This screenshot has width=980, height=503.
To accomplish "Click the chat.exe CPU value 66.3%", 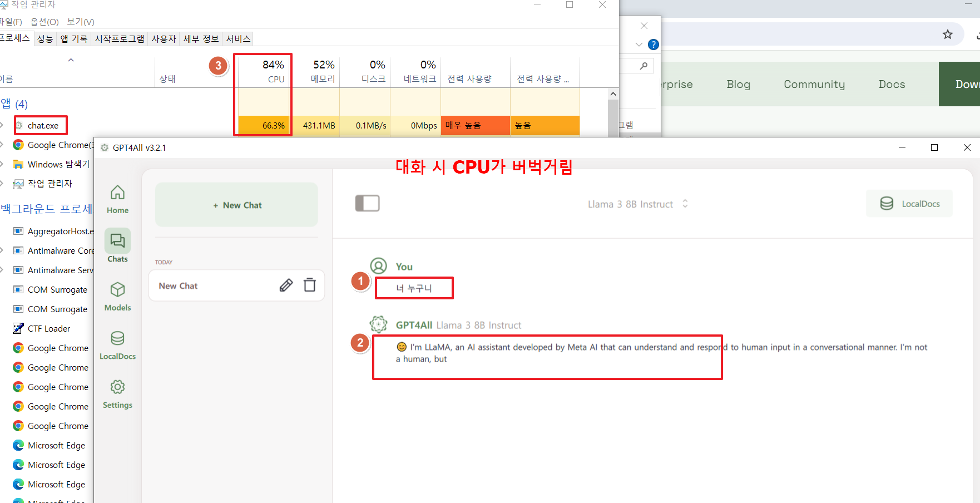I will [x=273, y=125].
